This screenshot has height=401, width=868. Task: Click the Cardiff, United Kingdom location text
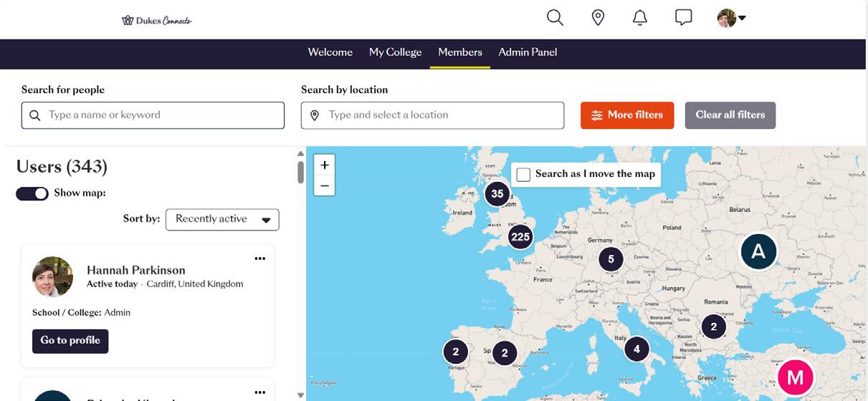pyautogui.click(x=195, y=284)
